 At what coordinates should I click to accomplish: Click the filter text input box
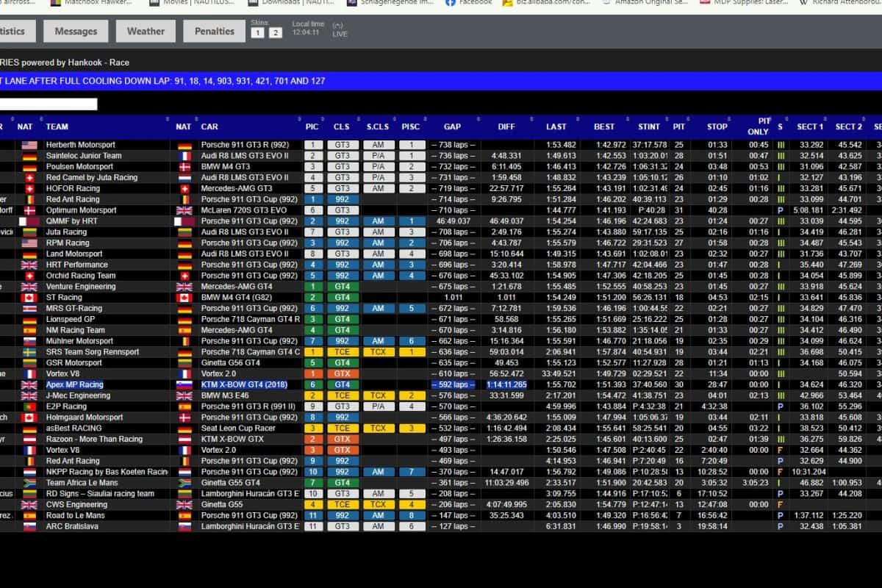(x=49, y=104)
